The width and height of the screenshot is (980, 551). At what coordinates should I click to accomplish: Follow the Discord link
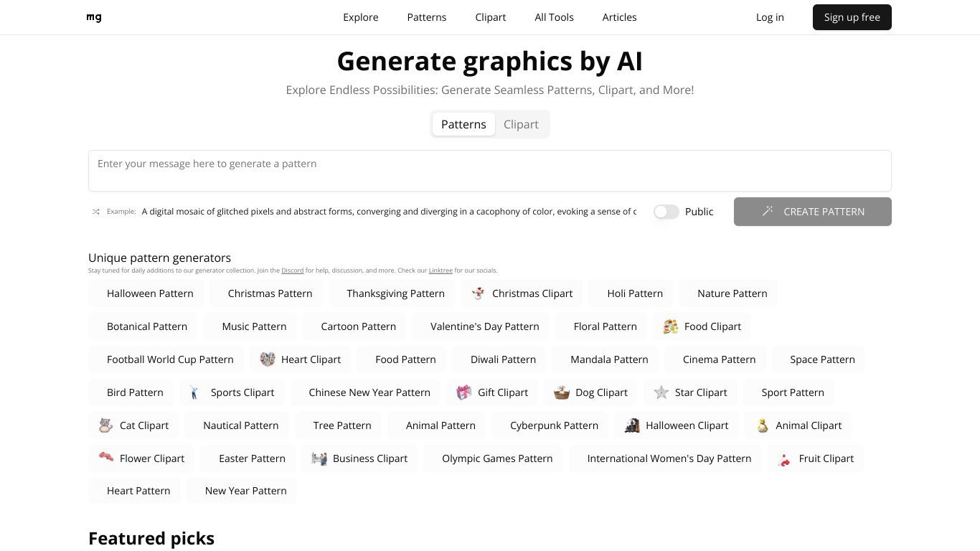pyautogui.click(x=293, y=270)
